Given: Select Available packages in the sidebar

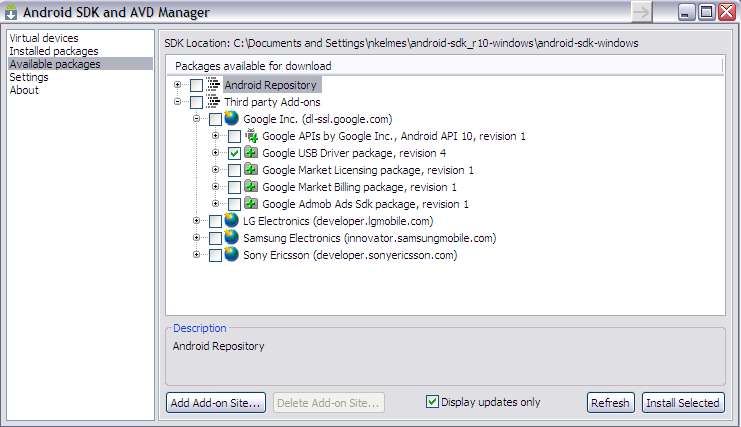Looking at the screenshot, I should click(80, 64).
